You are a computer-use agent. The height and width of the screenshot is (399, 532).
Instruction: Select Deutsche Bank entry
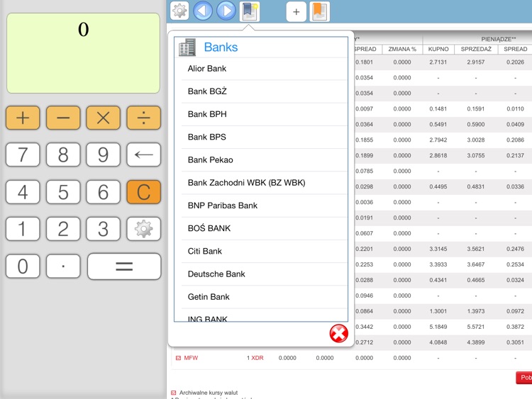tap(261, 274)
